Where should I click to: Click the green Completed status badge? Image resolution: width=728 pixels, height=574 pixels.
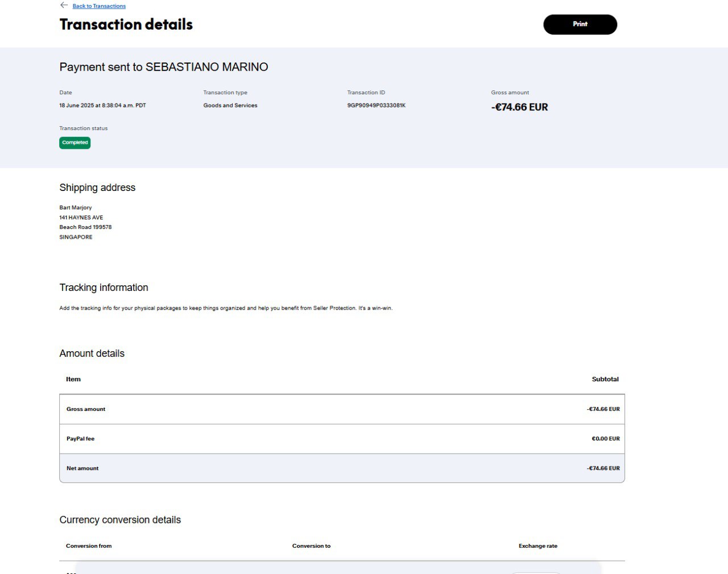tap(75, 143)
